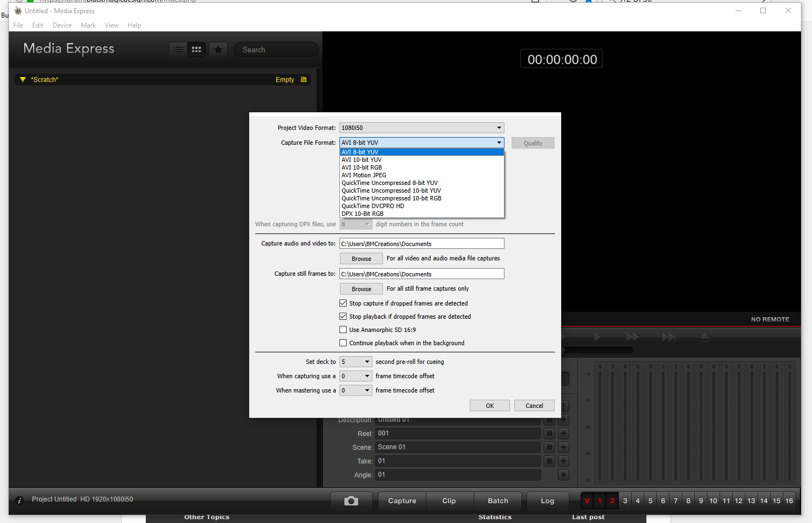812x523 pixels.
Task: Toggle audio channel 3 enable
Action: (x=625, y=501)
